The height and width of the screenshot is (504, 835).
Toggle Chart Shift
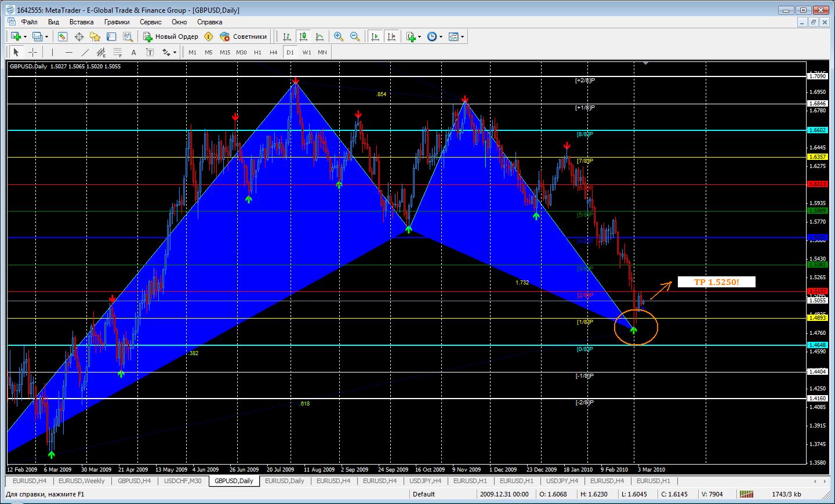[391, 36]
